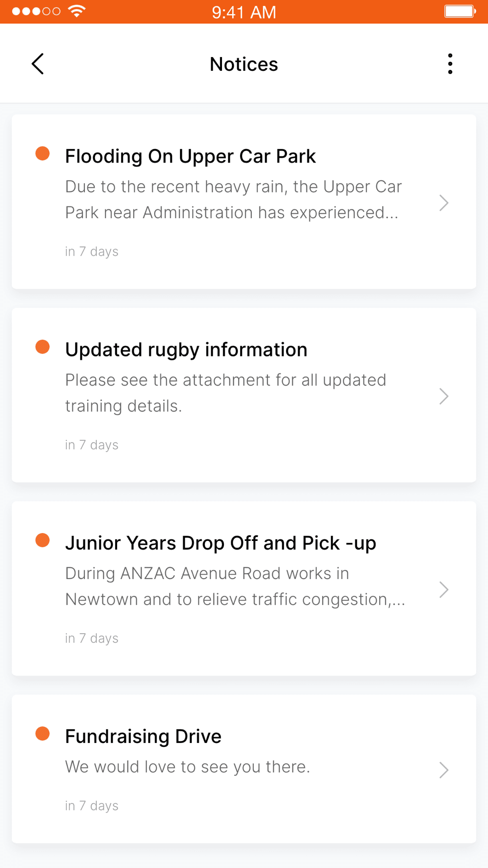Open the Updated rugby information title
Screen dimensions: 488x868
tap(186, 350)
